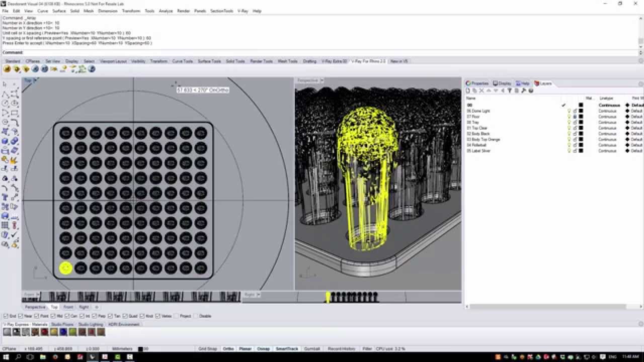Click the delete layer X icon
Image resolution: width=644 pixels, height=362 pixels.
tap(481, 90)
